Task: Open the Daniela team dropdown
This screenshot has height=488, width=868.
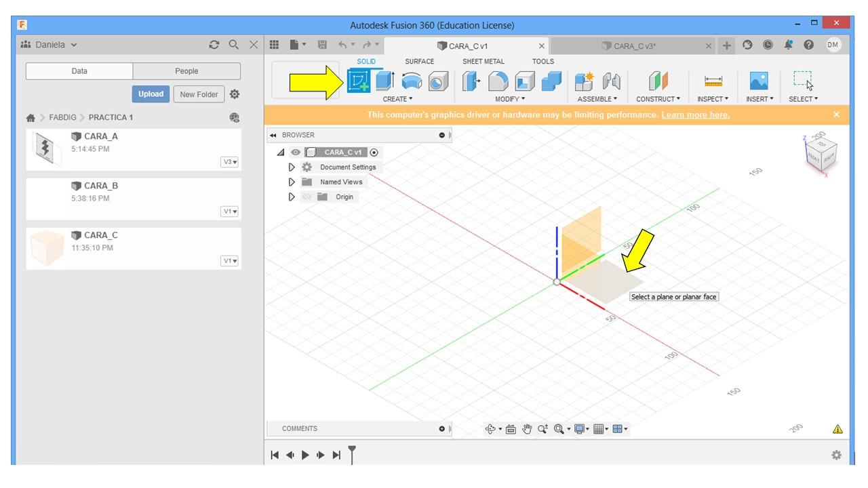Action: pyautogui.click(x=50, y=45)
